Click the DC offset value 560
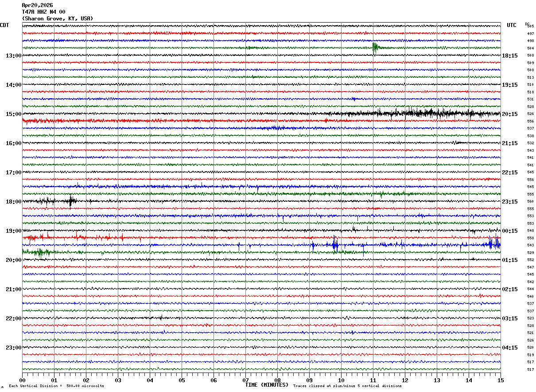The image size is (536, 392). coord(530,201)
